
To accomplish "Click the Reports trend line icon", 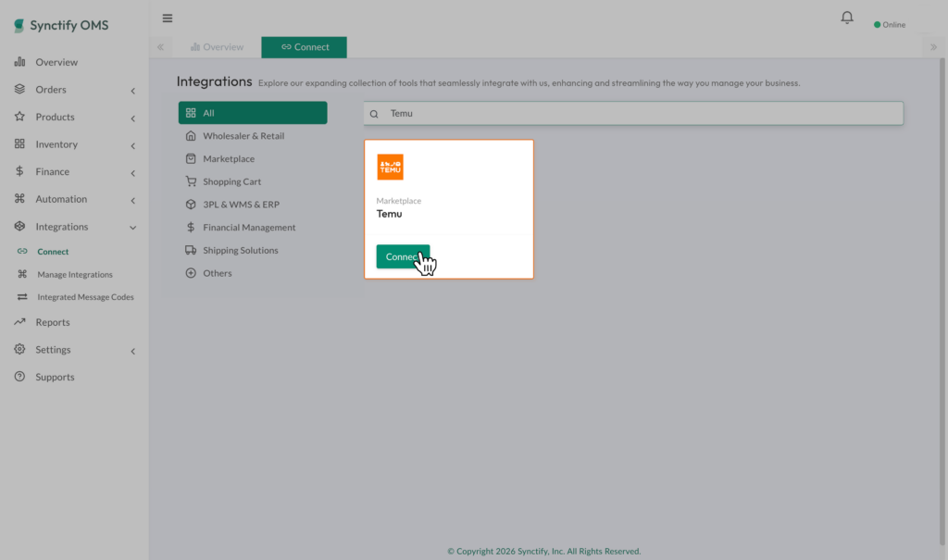I will pos(20,322).
